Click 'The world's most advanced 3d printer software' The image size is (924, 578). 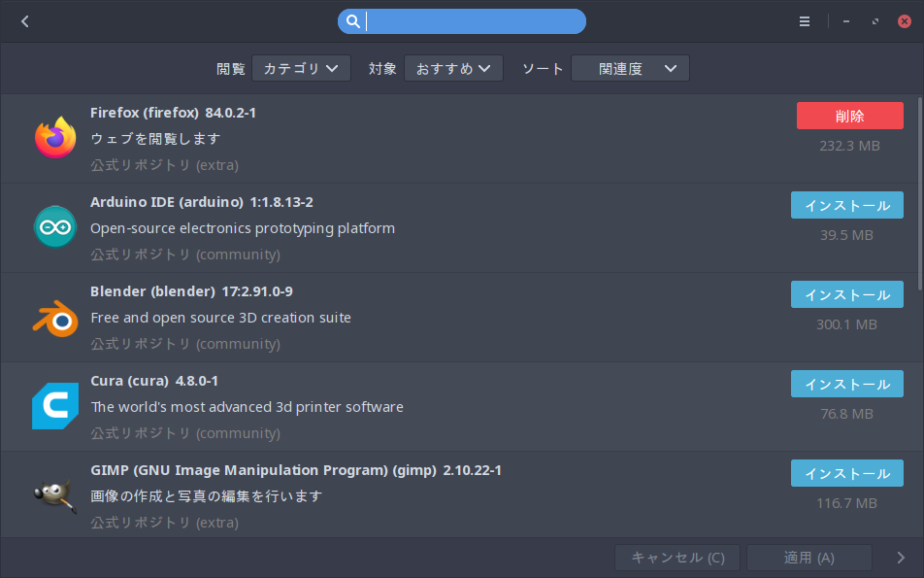(x=247, y=407)
